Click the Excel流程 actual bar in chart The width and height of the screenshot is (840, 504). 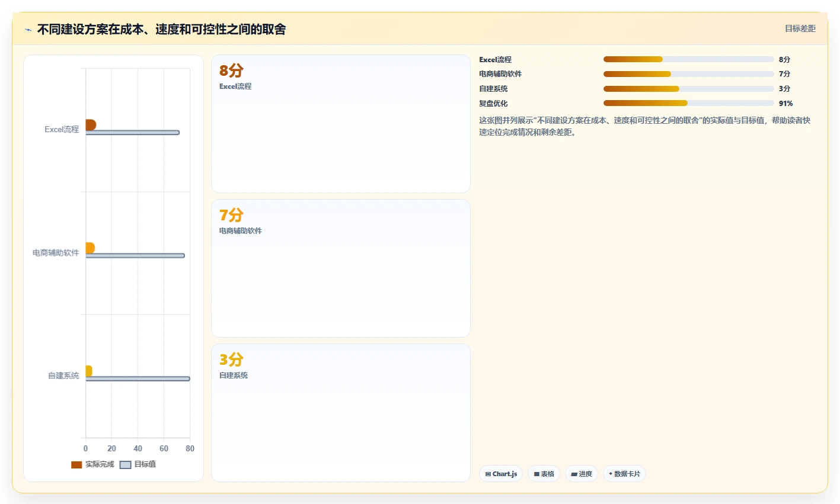click(91, 125)
